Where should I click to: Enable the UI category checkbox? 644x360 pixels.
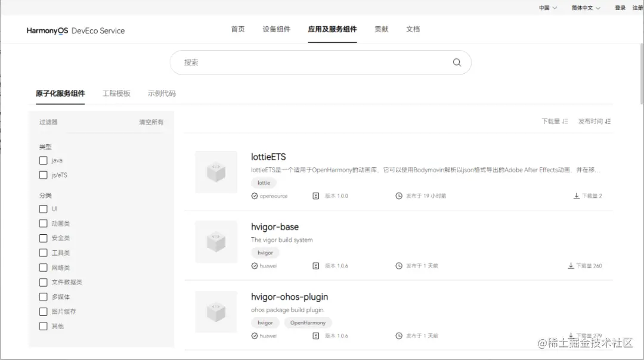point(43,209)
